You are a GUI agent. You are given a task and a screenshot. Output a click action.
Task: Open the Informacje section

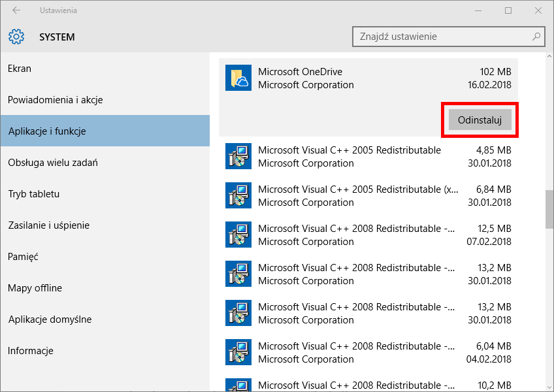click(x=105, y=351)
